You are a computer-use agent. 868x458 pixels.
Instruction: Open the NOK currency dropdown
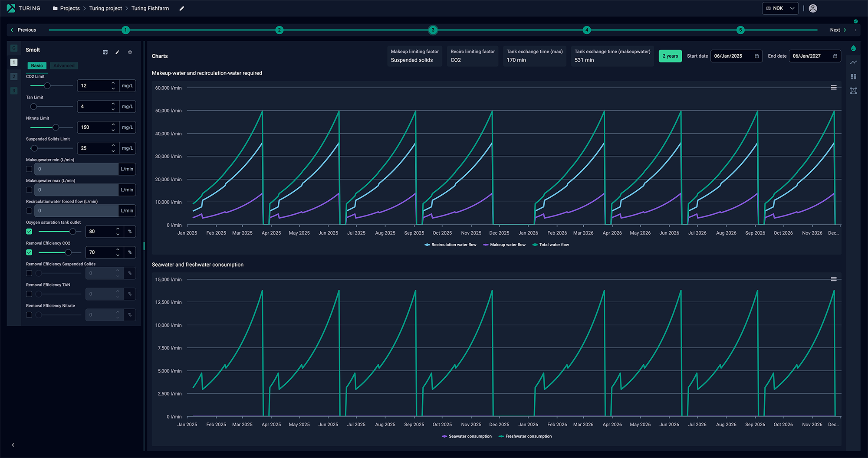point(780,8)
